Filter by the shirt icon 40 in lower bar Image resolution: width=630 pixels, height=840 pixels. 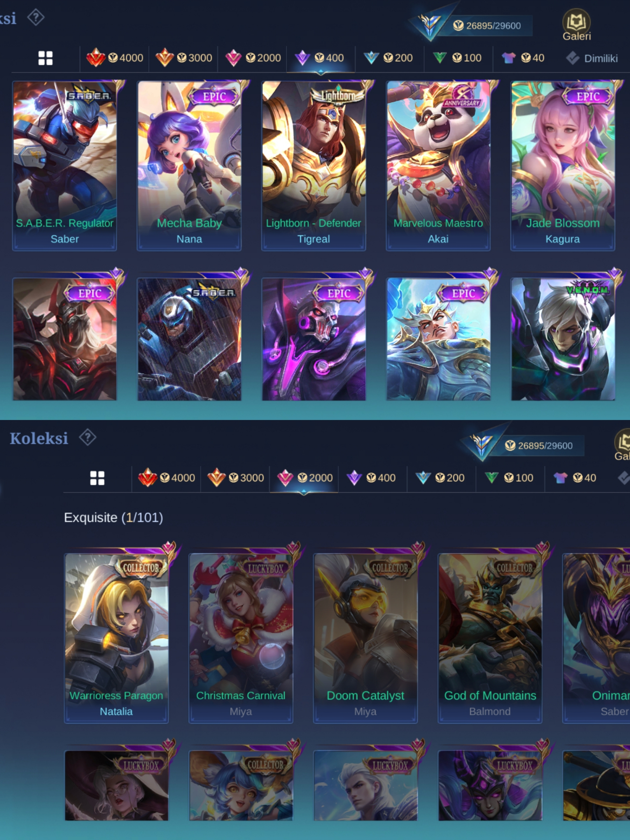575,478
